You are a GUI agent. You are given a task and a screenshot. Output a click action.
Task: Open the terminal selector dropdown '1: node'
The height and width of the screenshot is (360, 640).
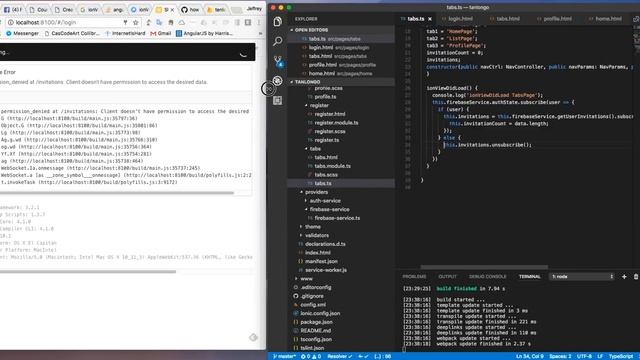[582, 277]
